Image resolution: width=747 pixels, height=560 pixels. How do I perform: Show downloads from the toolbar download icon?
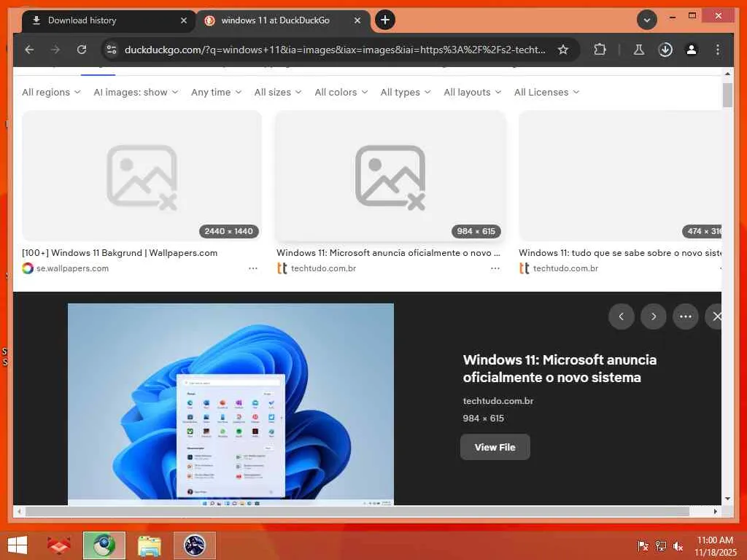tap(665, 50)
